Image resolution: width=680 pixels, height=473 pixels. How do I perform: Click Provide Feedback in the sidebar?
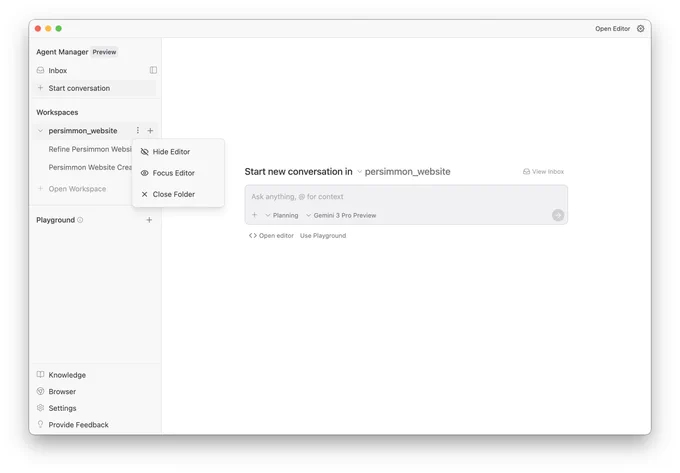click(x=72, y=425)
